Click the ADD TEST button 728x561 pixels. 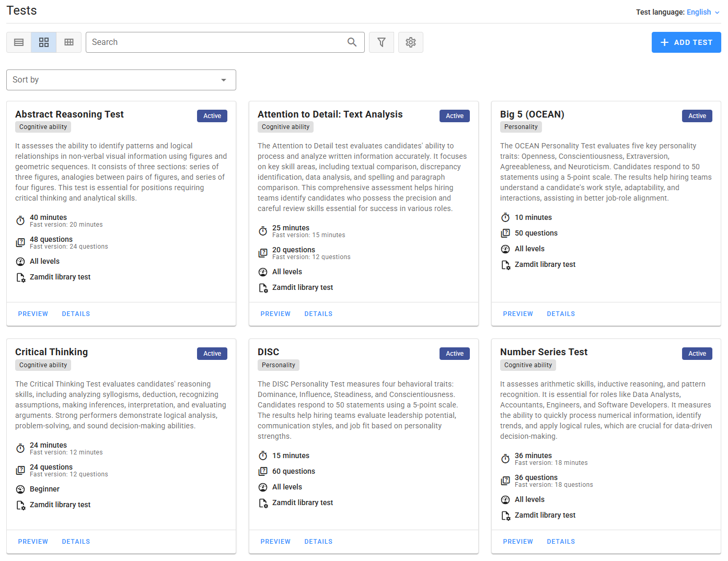click(x=686, y=42)
